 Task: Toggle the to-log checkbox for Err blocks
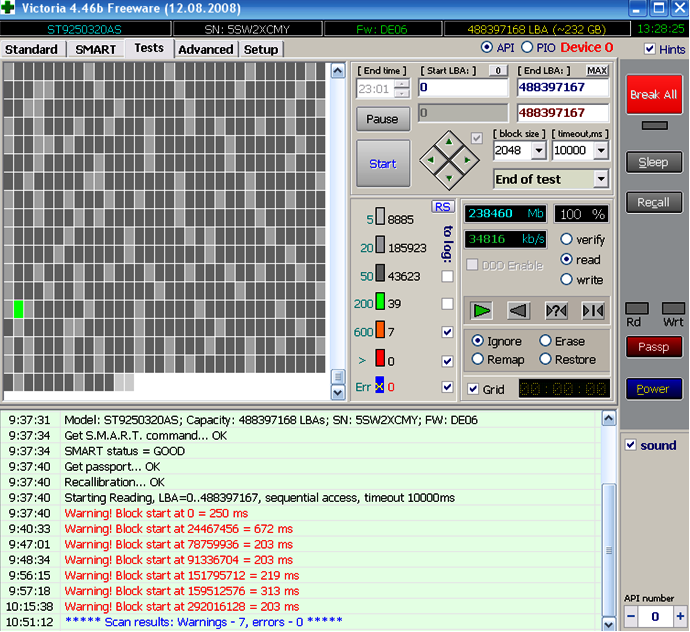447,387
